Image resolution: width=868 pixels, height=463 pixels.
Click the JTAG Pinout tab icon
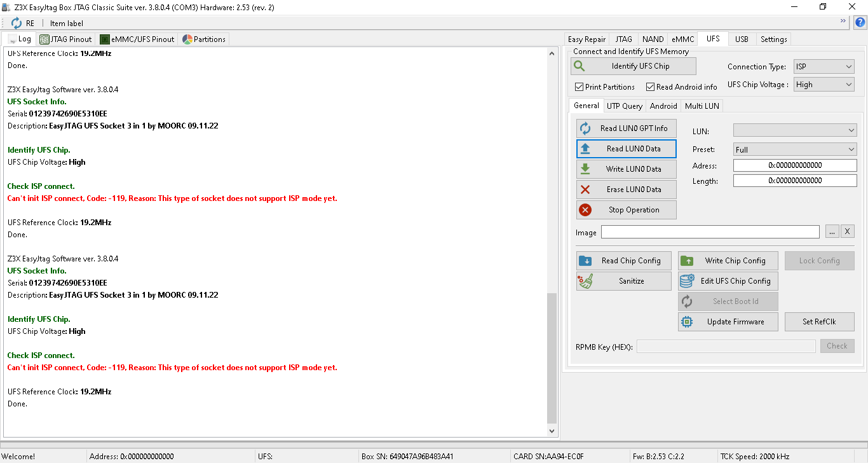pos(44,39)
